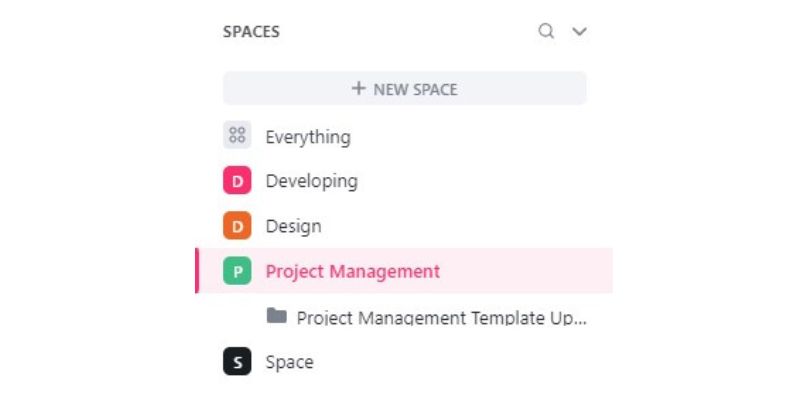Collapse the Spaces section with the chevron
This screenshot has height=405, width=811.
pyautogui.click(x=579, y=32)
